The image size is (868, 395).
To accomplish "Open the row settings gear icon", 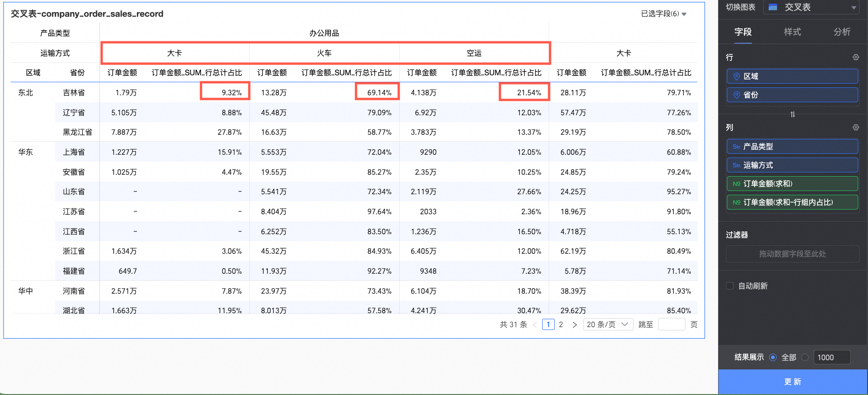I will [855, 57].
